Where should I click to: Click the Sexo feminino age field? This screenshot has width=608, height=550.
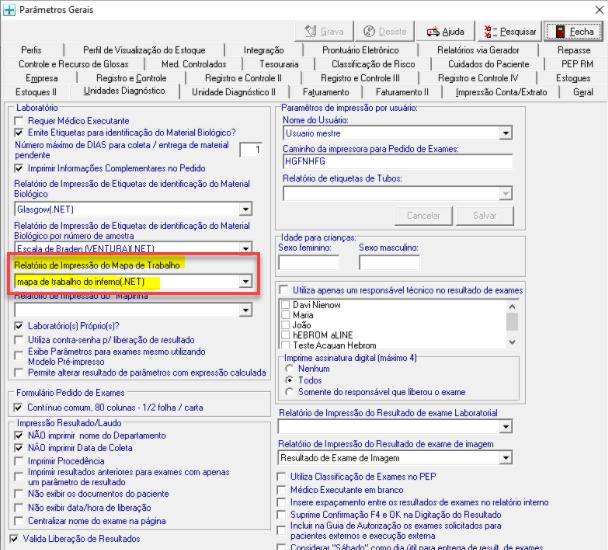[x=309, y=263]
